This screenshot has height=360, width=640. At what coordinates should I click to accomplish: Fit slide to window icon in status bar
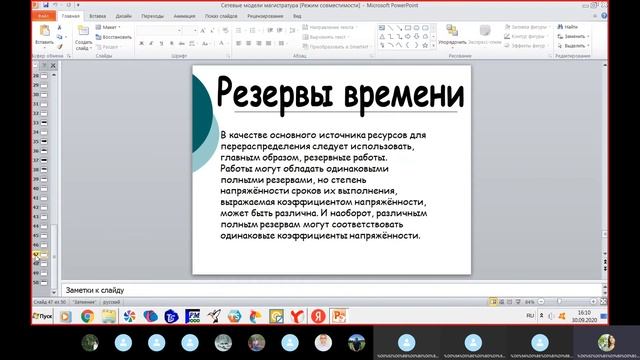click(603, 302)
